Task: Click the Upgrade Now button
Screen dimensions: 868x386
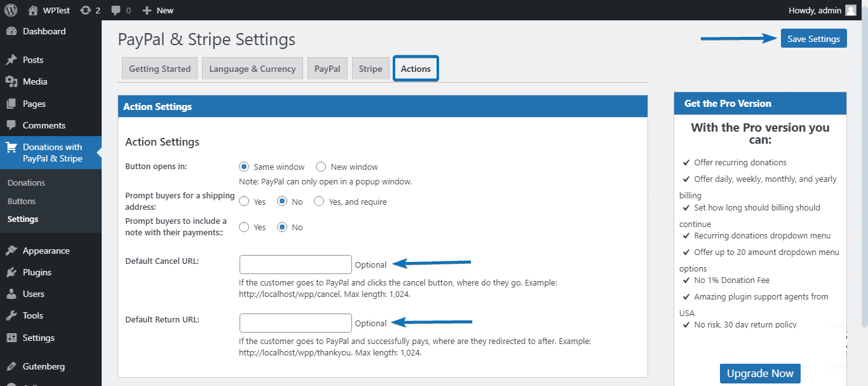Action: (x=760, y=373)
